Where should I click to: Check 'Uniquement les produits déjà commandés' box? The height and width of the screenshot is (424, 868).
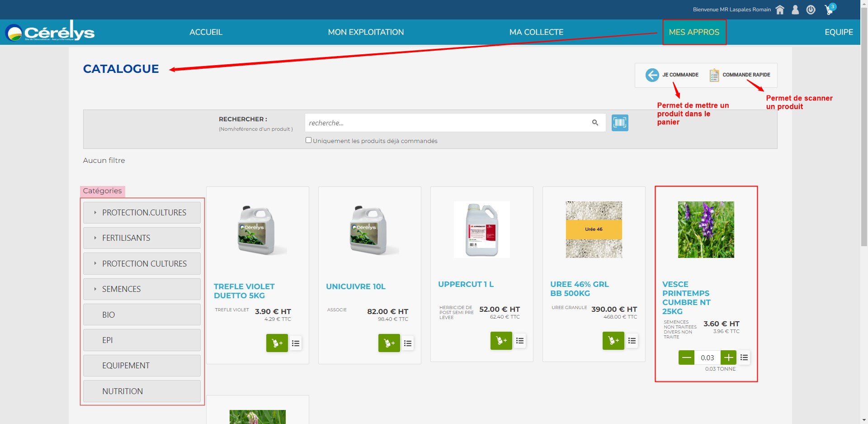pyautogui.click(x=308, y=140)
